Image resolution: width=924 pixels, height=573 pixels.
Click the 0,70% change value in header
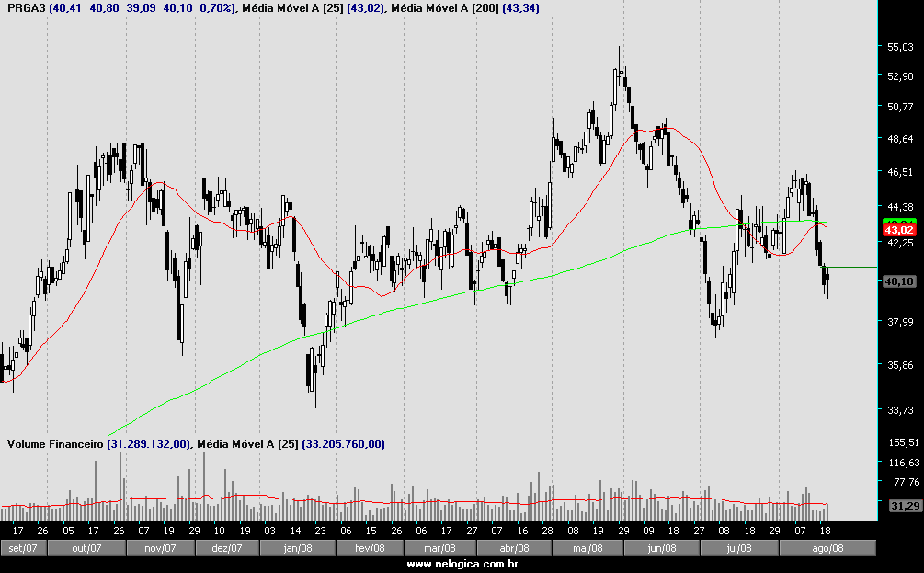(x=216, y=8)
